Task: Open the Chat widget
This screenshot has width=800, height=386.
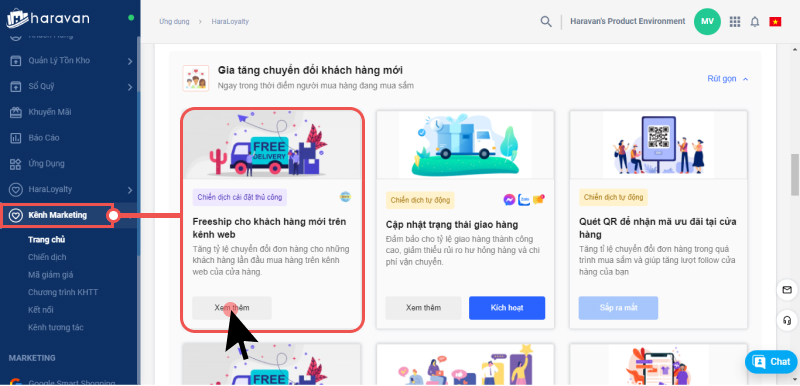Action: pyautogui.click(x=771, y=362)
